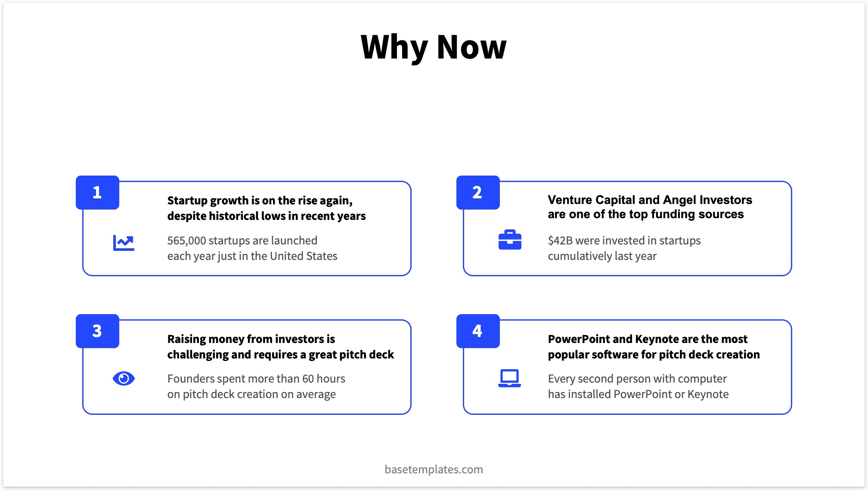Click the computer monitor icon in box 4
Screen dimensions: 868x491
pyautogui.click(x=510, y=378)
